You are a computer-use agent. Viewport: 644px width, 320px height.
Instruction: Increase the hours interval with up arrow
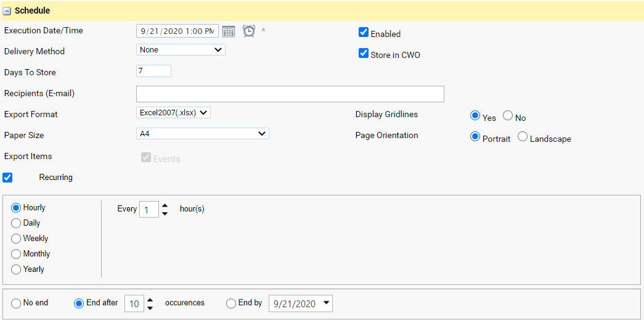coord(165,205)
